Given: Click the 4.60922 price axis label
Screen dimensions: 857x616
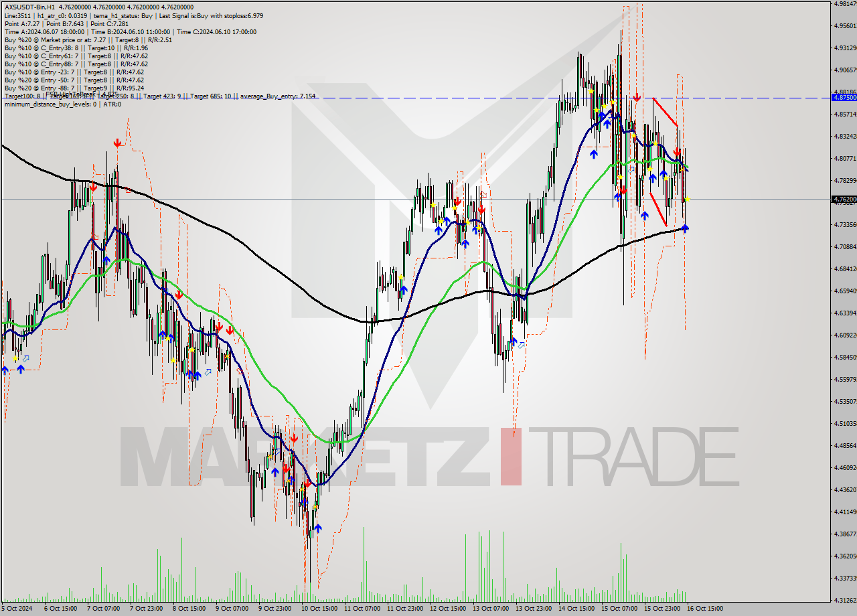Looking at the screenshot, I should click(x=844, y=335).
